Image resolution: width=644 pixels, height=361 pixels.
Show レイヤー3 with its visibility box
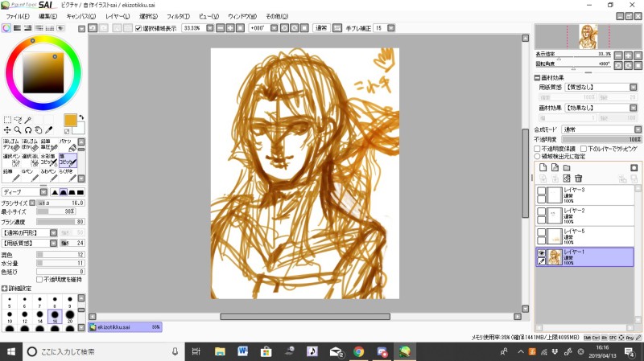(541, 191)
